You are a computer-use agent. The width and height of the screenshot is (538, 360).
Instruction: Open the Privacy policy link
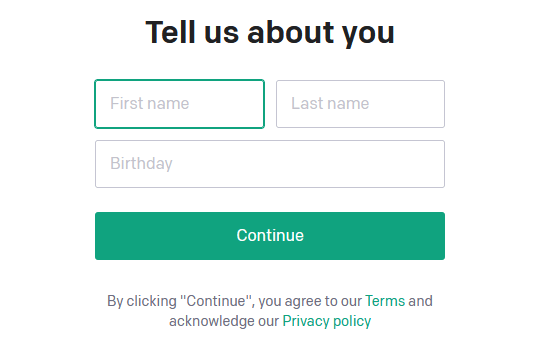pos(327,321)
